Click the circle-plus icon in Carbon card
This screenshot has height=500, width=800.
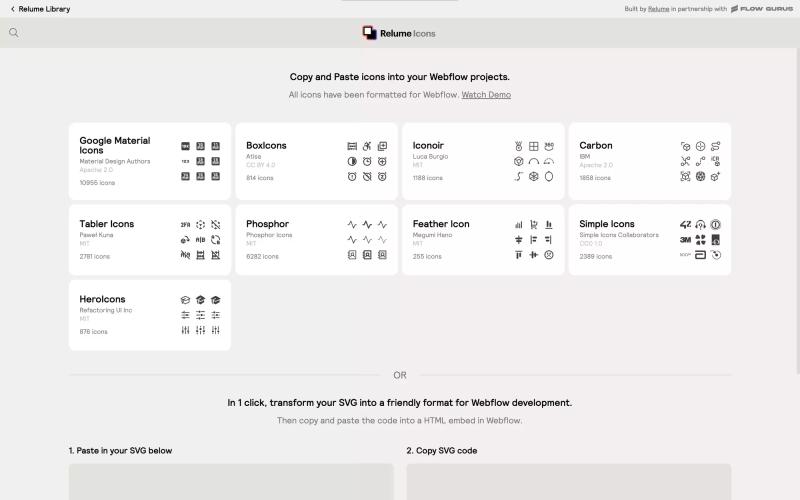point(701,146)
